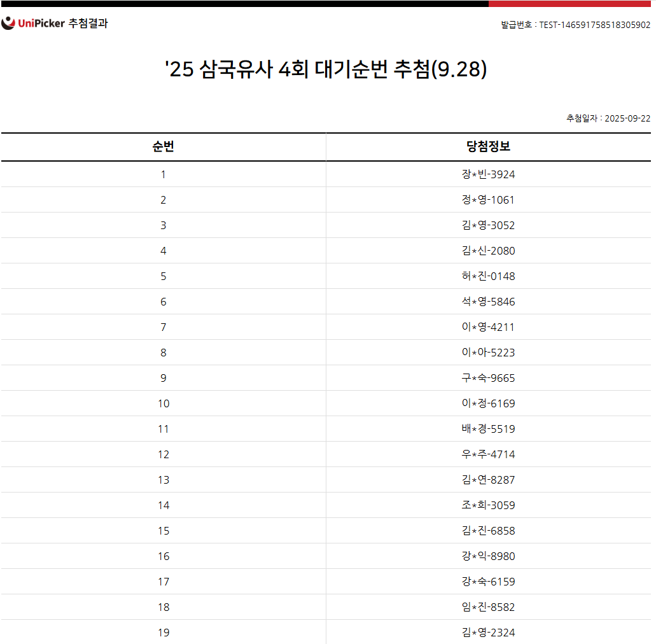The width and height of the screenshot is (656, 644).
Task: Click the entry 석*영-5846
Action: click(x=488, y=302)
